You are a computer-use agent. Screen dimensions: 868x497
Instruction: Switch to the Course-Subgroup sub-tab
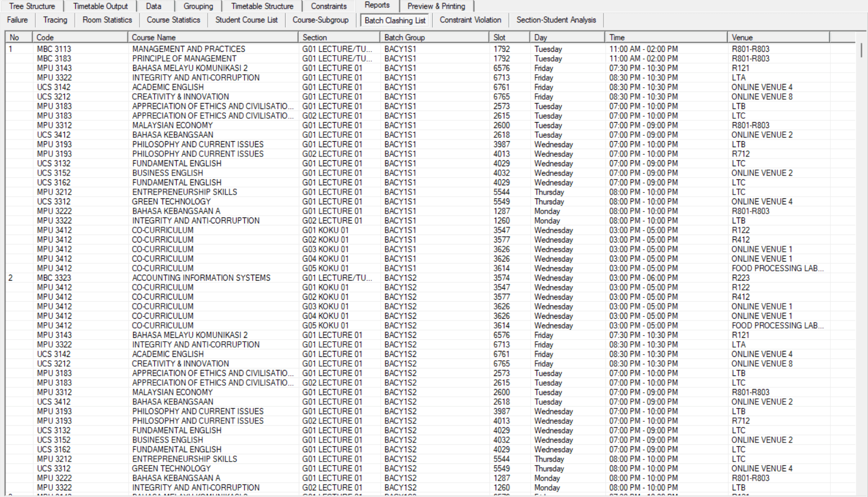coord(321,20)
